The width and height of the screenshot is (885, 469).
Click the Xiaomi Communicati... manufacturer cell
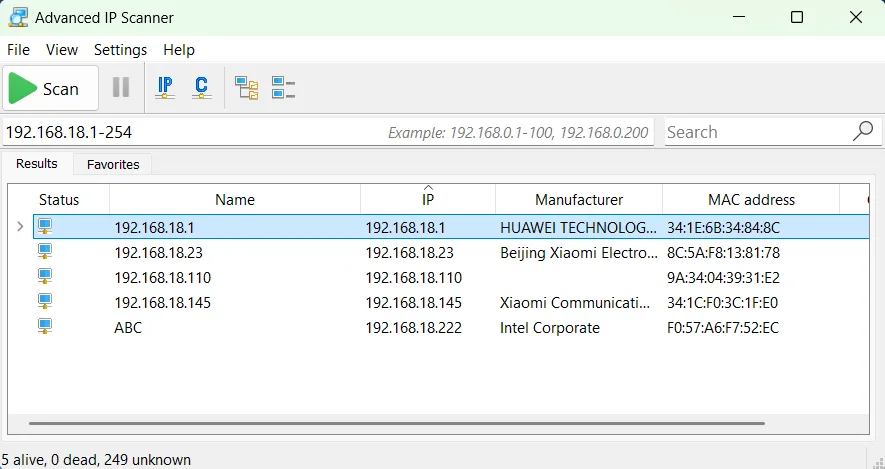click(x=575, y=303)
